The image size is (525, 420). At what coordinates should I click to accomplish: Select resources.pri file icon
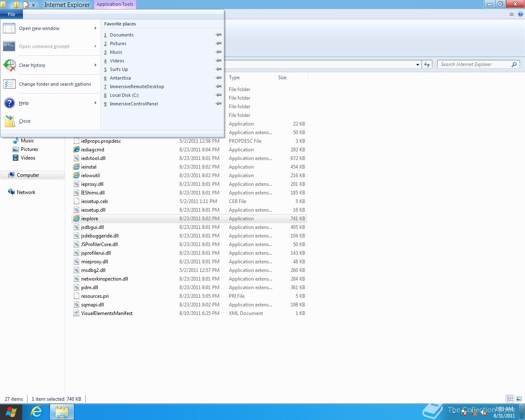pyautogui.click(x=76, y=296)
